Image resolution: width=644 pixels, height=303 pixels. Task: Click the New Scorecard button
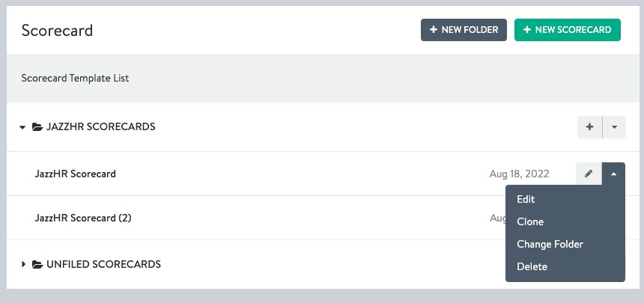tap(567, 30)
